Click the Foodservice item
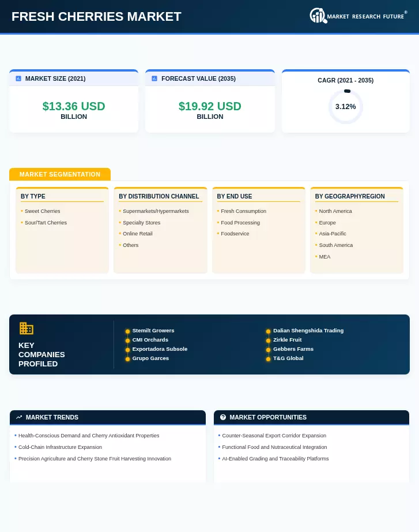419x532 pixels. pos(235,234)
